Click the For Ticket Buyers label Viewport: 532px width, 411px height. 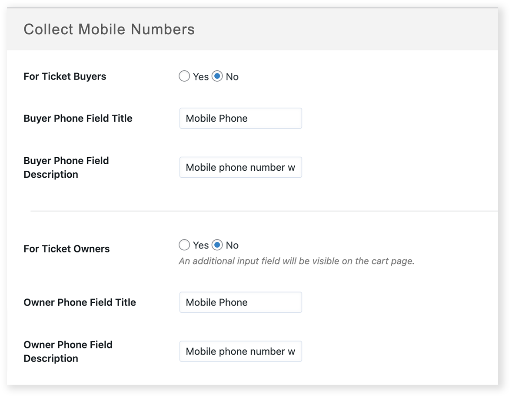tap(64, 76)
